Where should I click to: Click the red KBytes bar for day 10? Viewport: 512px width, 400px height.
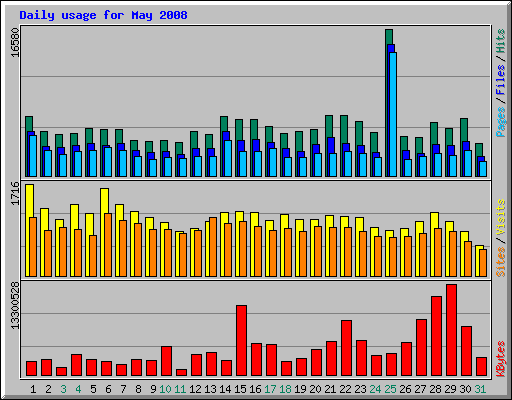pos(166,361)
